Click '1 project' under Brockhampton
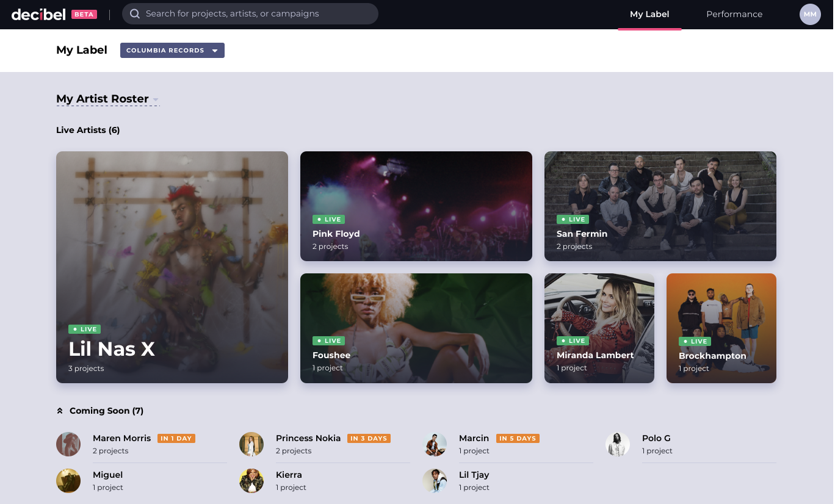835x504 pixels. (x=694, y=369)
